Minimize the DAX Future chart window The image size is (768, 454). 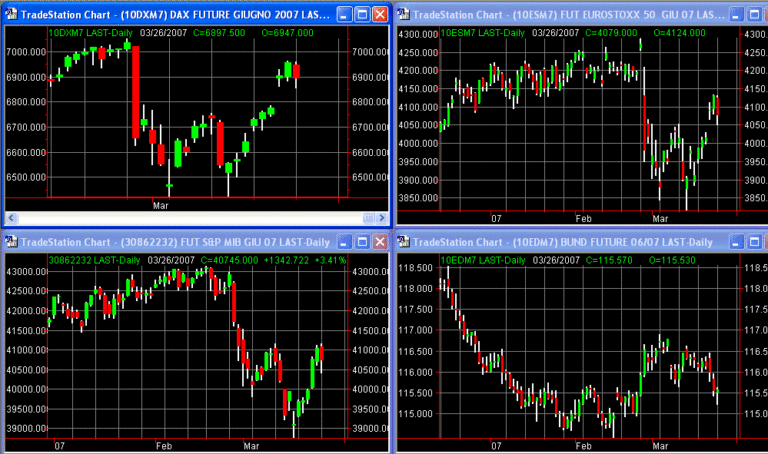tap(344, 15)
